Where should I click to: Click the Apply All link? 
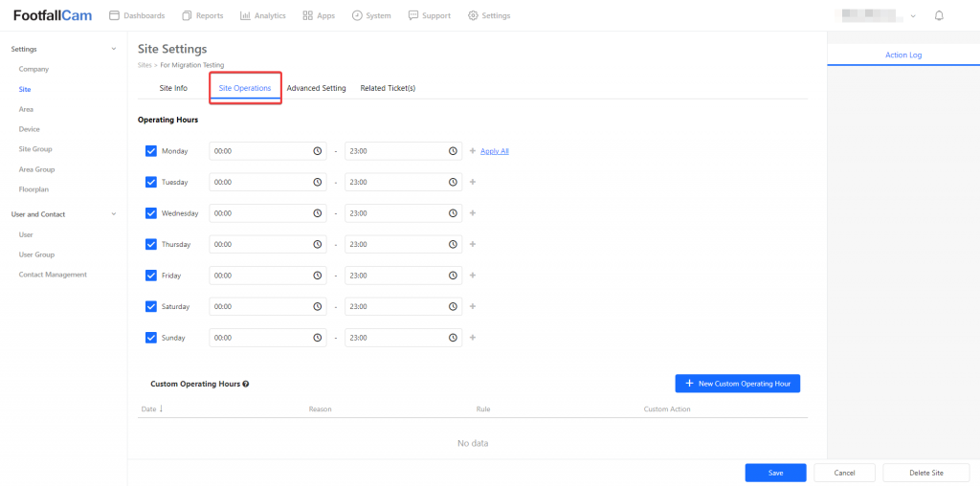coord(494,151)
